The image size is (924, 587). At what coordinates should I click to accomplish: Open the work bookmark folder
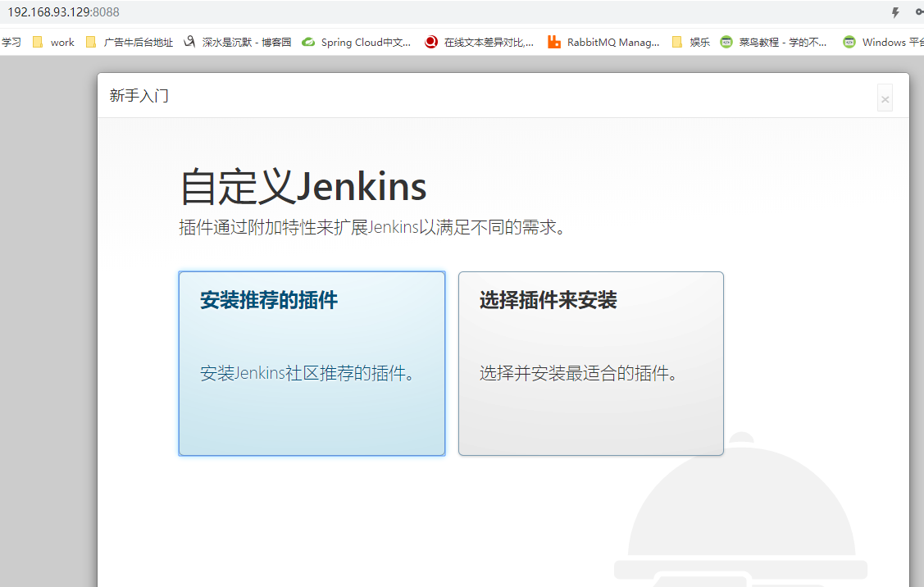pyautogui.click(x=53, y=43)
